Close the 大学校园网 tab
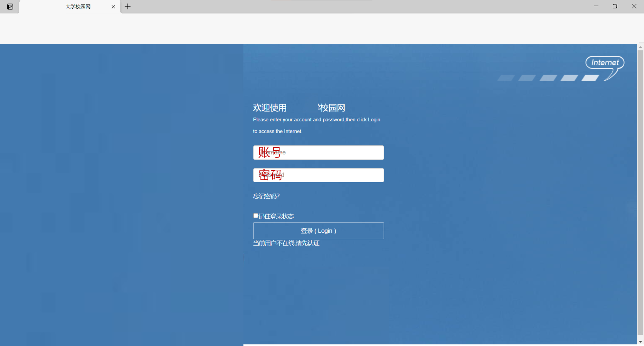This screenshot has height=346, width=644. coord(113,7)
